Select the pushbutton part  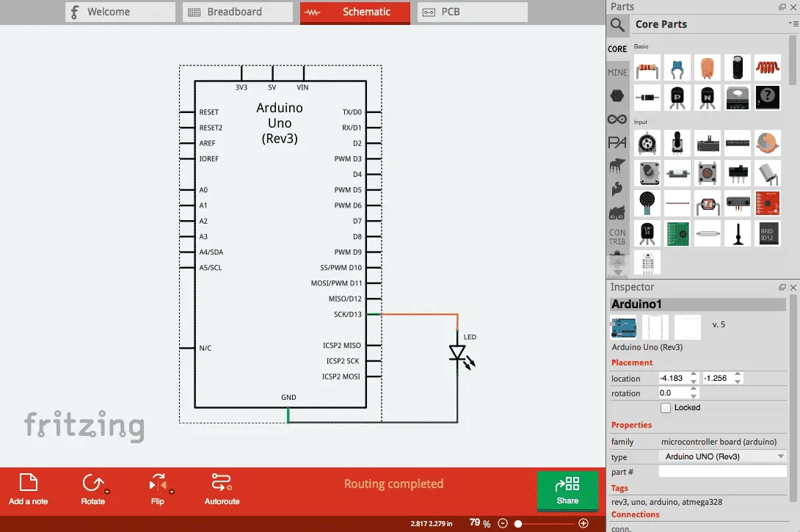[x=707, y=173]
